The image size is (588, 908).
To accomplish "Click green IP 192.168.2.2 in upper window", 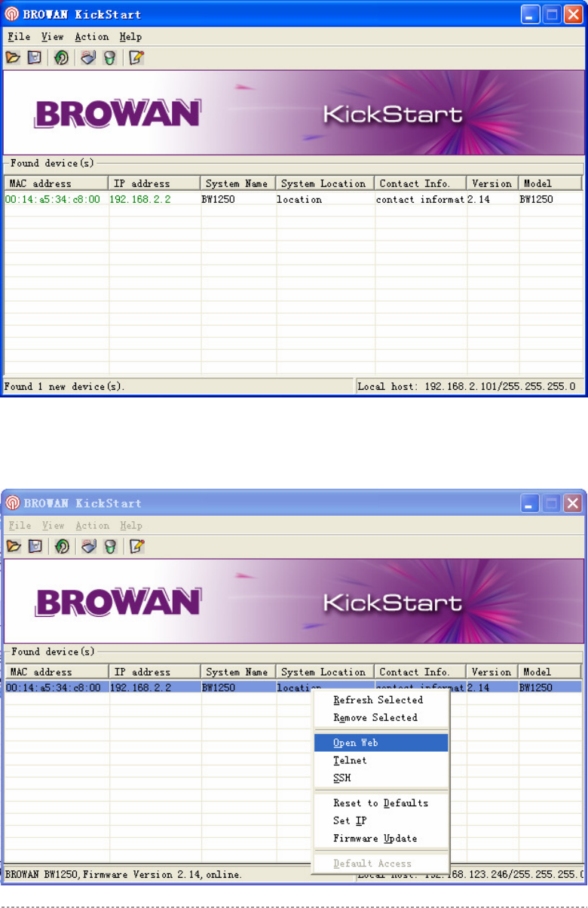I will [141, 199].
